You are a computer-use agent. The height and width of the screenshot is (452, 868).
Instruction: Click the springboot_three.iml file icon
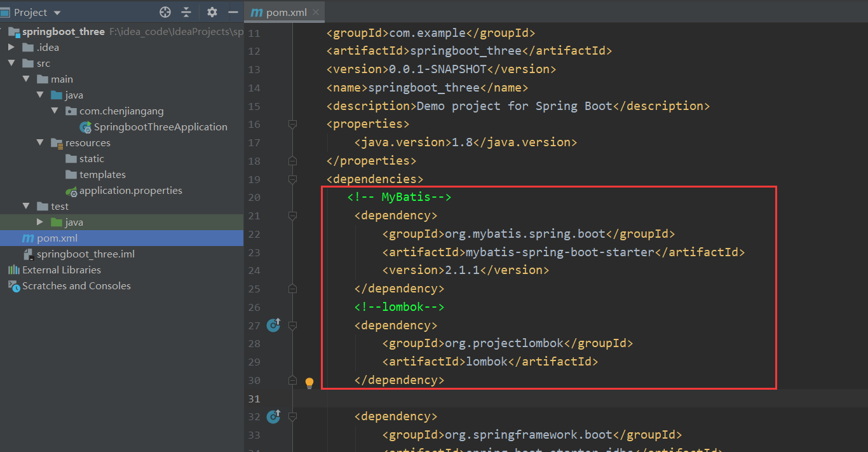(28, 254)
